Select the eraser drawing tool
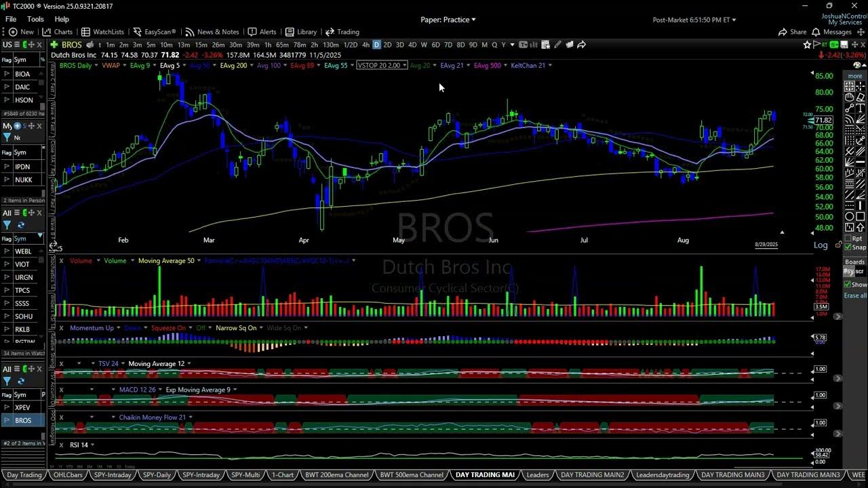The width and height of the screenshot is (868, 488). click(861, 98)
